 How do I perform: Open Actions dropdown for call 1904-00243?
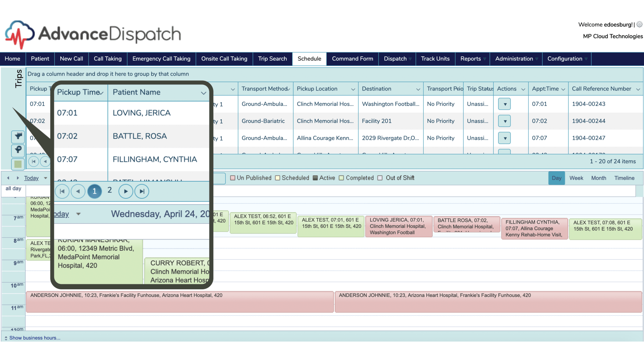coord(504,104)
